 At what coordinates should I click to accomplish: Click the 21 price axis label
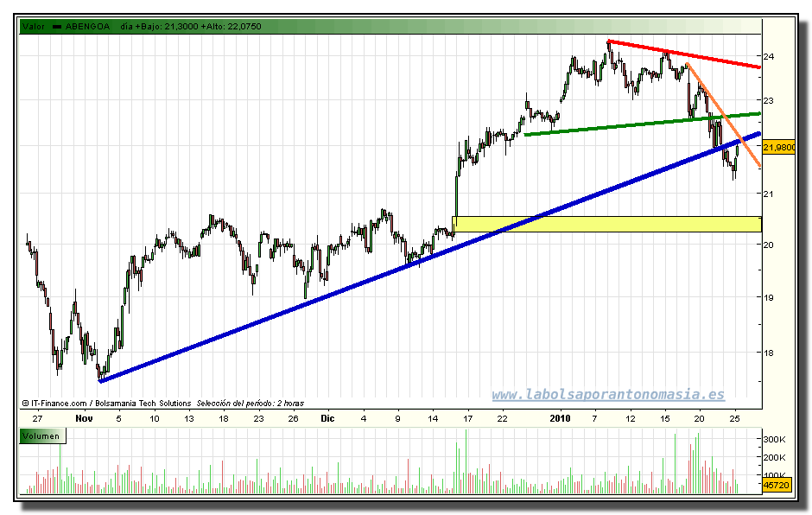tap(769, 194)
